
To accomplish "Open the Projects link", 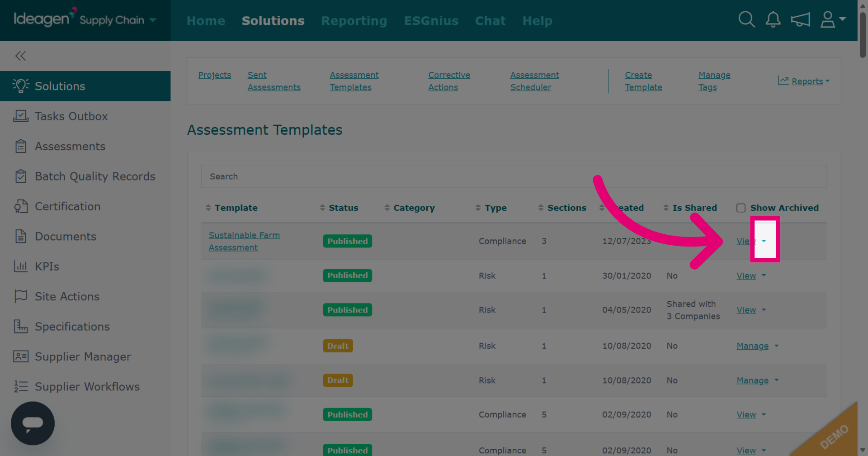I will tap(215, 75).
